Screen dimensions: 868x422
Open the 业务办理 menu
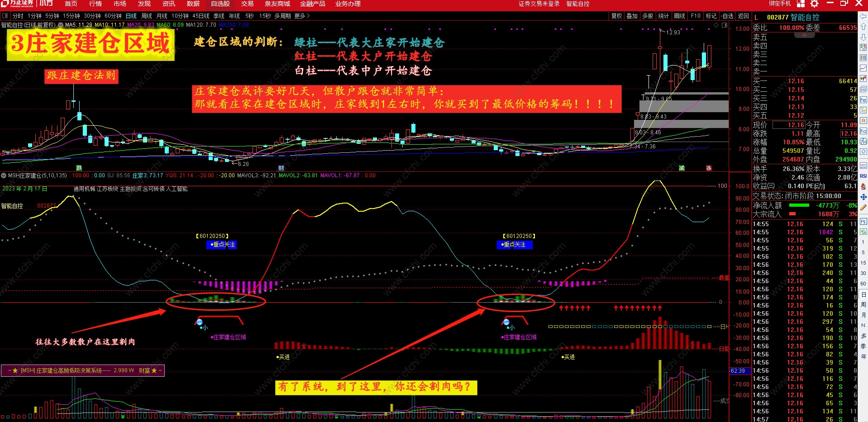pos(348,4)
